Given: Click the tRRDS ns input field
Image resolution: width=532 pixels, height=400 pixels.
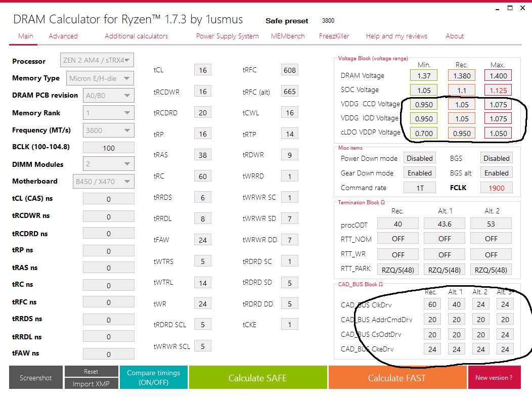Looking at the screenshot, I should click(x=109, y=320).
